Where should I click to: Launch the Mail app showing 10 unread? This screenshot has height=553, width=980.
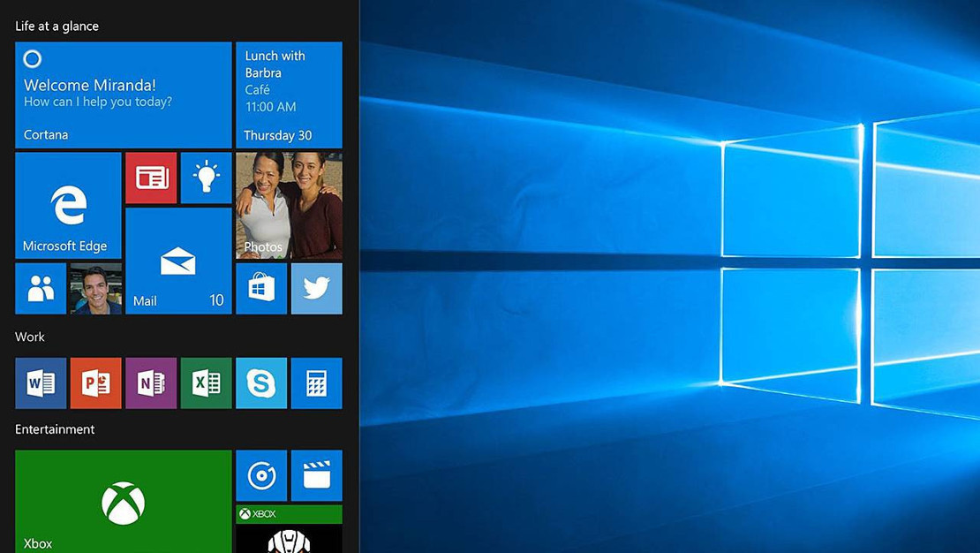[178, 261]
